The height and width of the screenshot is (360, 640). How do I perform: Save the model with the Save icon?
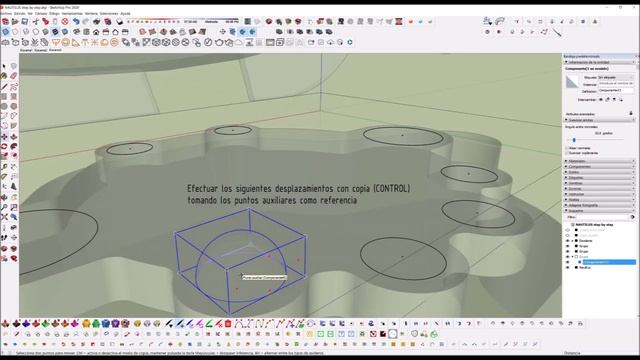click(25, 21)
